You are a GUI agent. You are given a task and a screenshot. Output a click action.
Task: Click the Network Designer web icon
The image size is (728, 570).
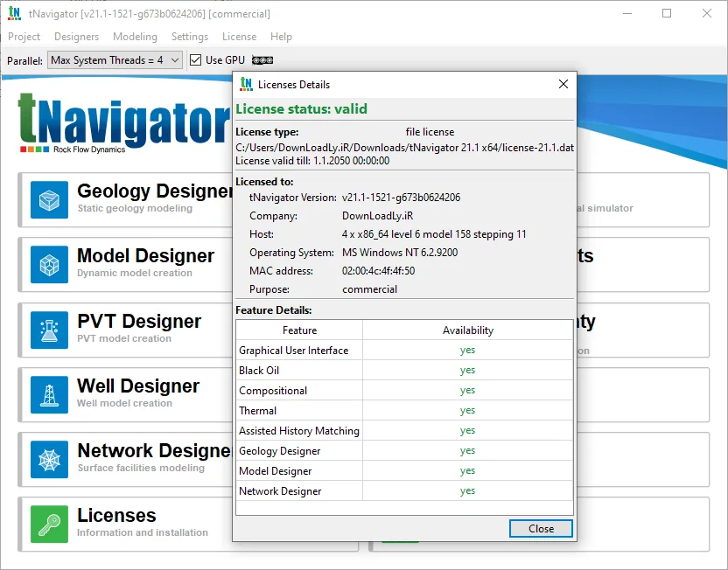49,459
